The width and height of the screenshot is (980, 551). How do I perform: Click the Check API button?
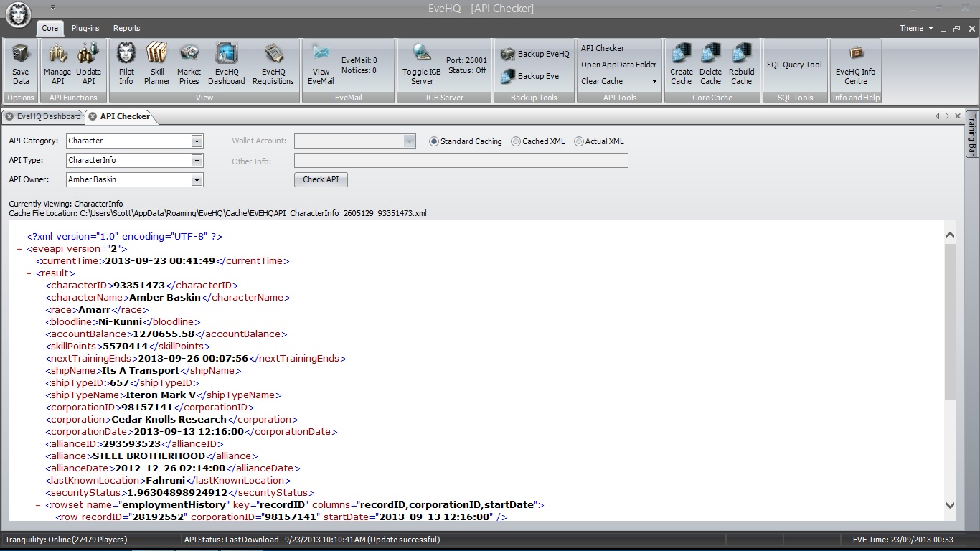point(321,179)
